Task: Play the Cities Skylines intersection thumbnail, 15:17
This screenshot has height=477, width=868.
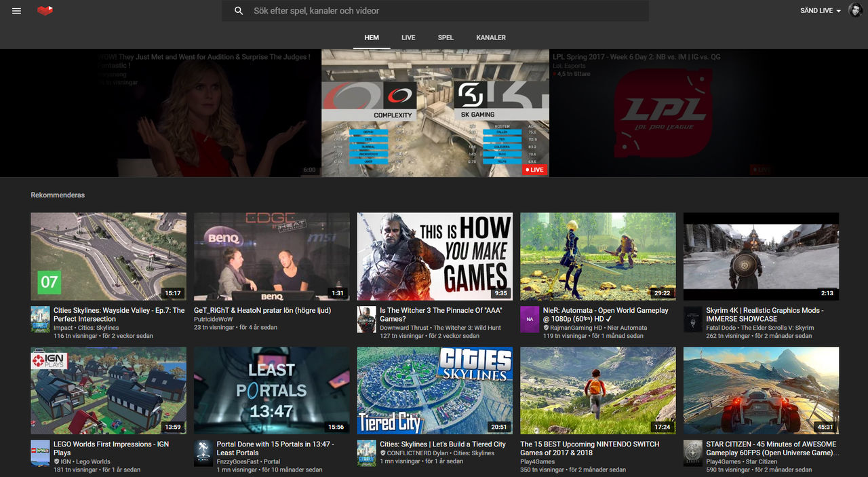Action: point(108,256)
